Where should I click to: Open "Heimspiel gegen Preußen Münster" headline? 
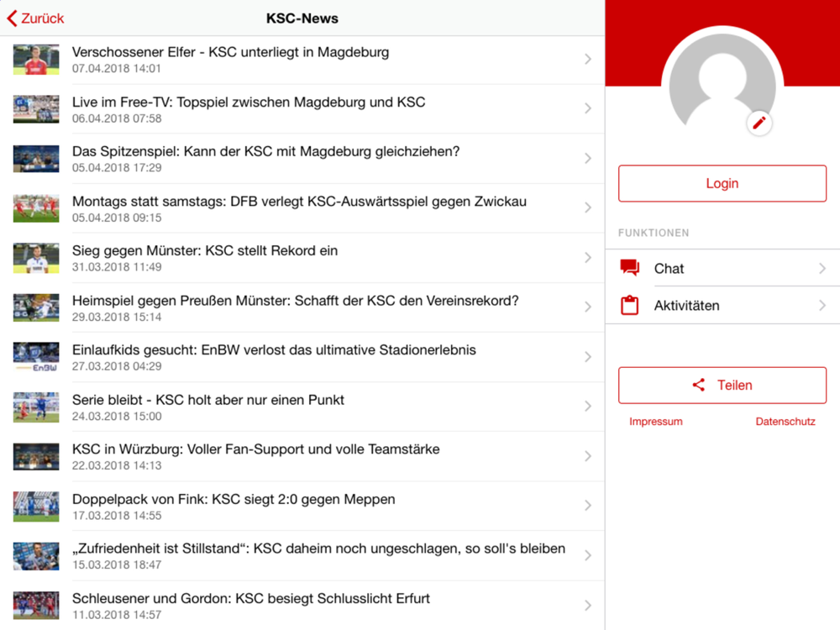(295, 301)
